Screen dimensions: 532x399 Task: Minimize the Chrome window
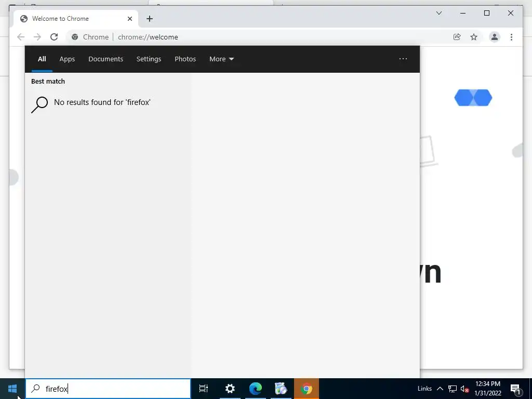[x=463, y=13]
